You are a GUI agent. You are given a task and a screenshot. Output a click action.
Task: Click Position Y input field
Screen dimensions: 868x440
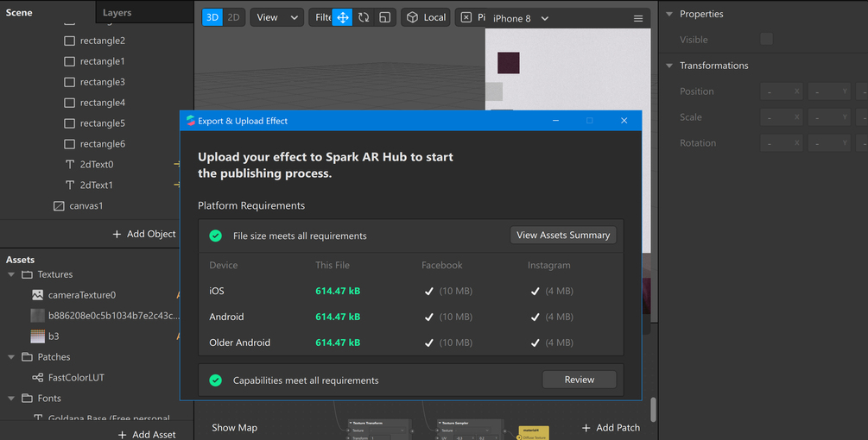point(828,91)
